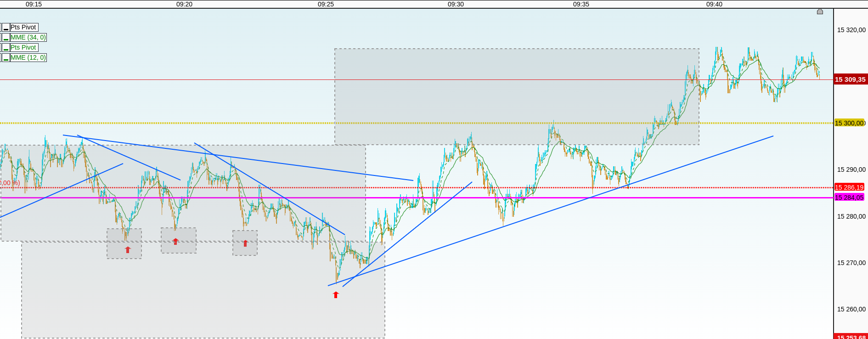Select the red dotted horizontal line
The height and width of the screenshot is (339, 868).
point(417,187)
